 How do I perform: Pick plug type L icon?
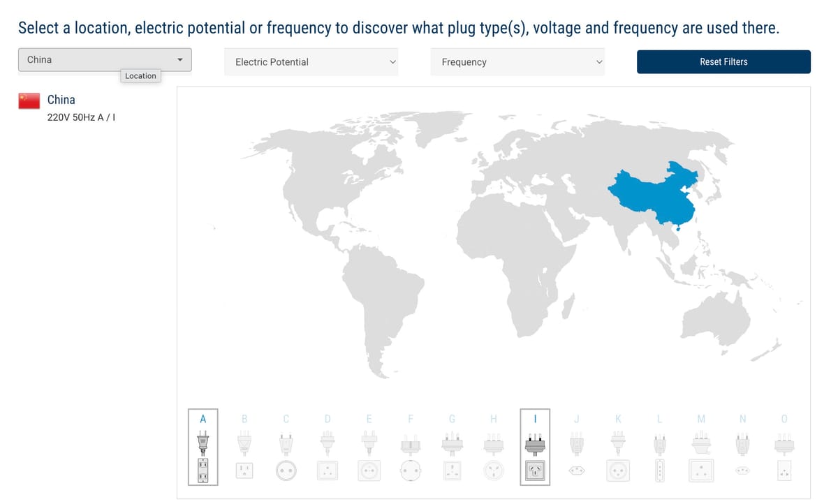pyautogui.click(x=659, y=447)
